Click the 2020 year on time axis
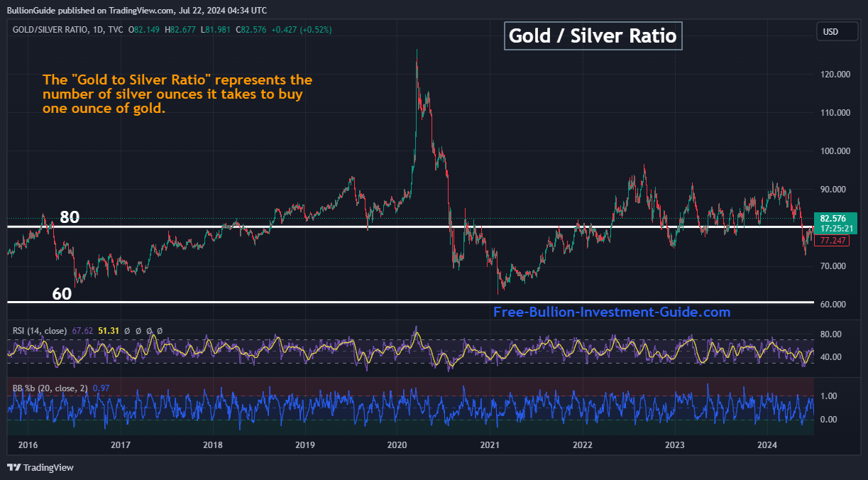This screenshot has width=868, height=480. point(397,445)
